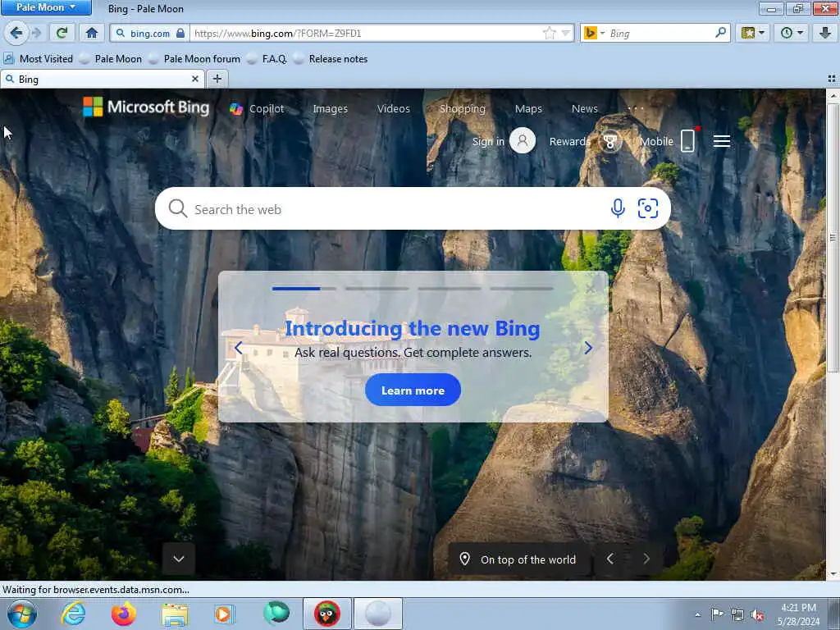Show next daily background image
This screenshot has height=630, width=840.
[x=646, y=559]
